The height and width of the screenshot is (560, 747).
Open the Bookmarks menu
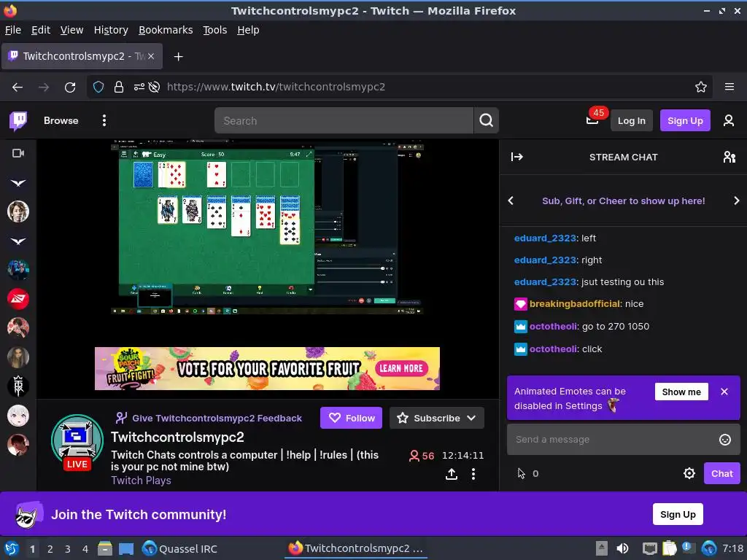pyautogui.click(x=166, y=30)
